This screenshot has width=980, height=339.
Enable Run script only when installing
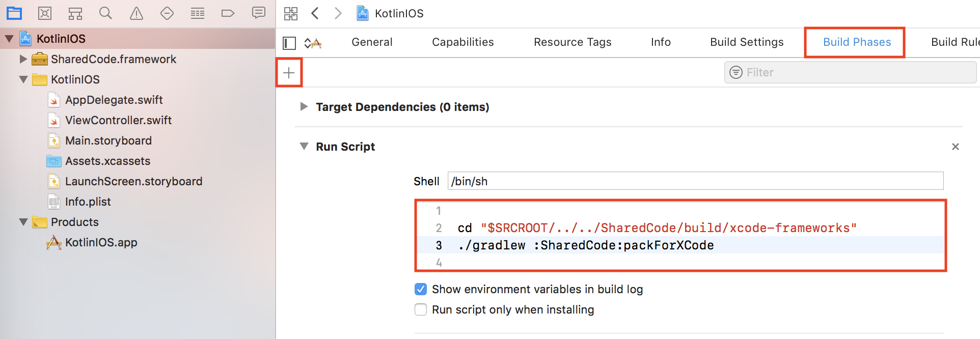point(421,310)
